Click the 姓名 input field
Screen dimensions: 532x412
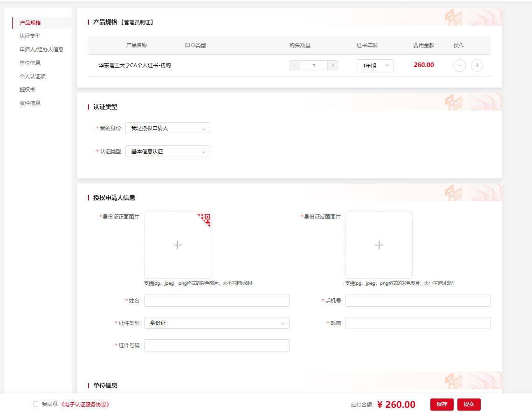[x=216, y=301]
